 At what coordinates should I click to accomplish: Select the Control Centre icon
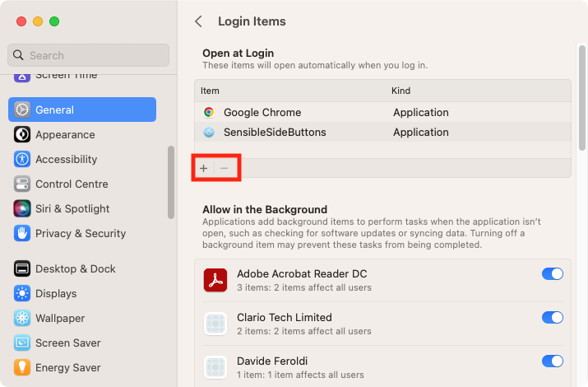pyautogui.click(x=22, y=184)
